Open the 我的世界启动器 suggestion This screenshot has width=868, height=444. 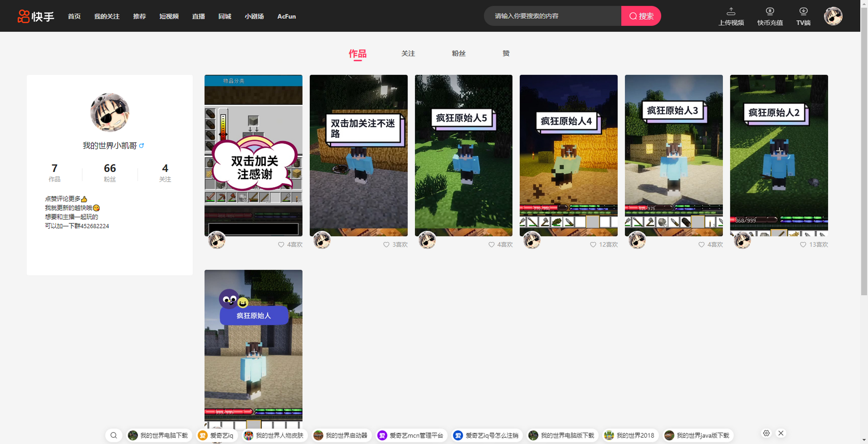coord(341,435)
